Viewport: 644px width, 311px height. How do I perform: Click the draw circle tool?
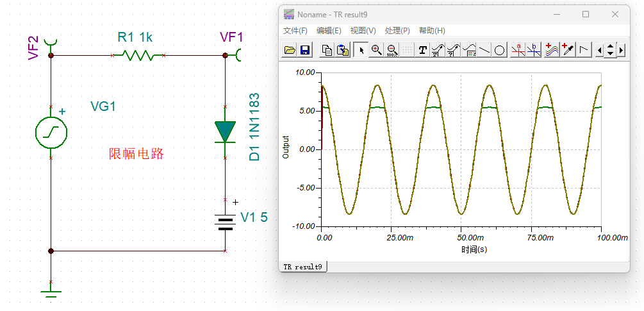pyautogui.click(x=500, y=50)
